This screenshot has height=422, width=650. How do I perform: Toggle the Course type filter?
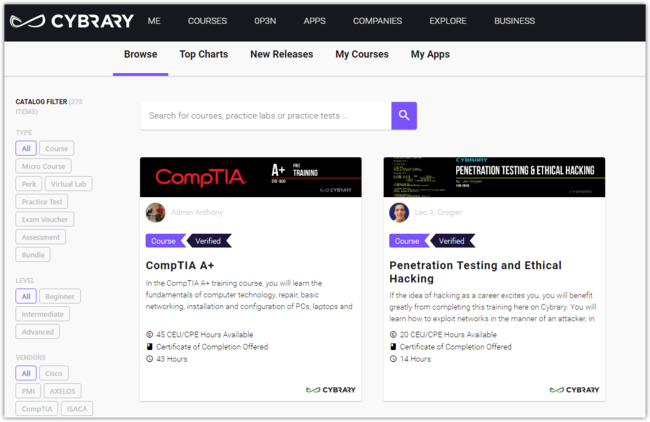(57, 148)
